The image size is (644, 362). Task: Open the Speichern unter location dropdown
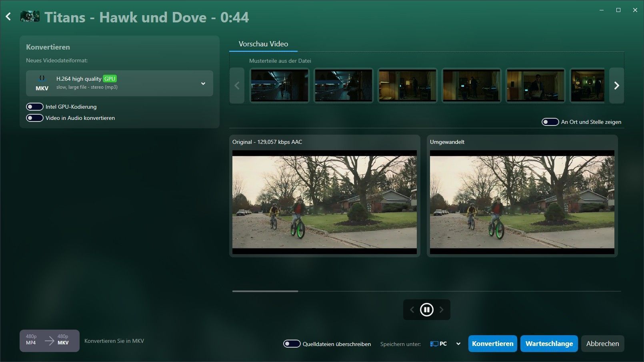(x=458, y=344)
